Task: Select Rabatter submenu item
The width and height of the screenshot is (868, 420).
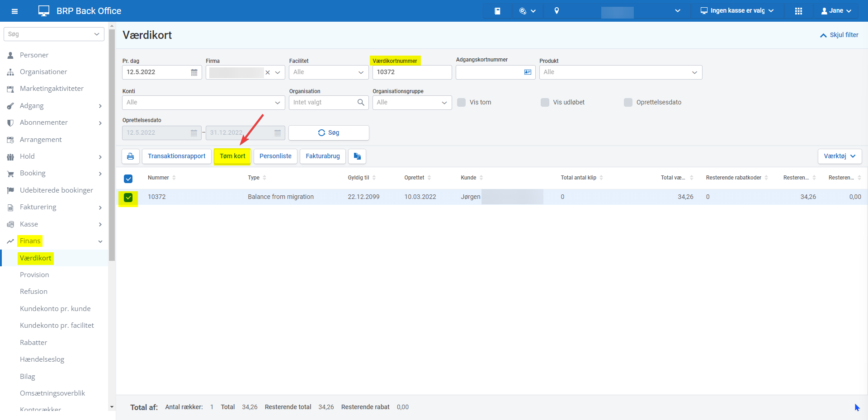Action: coord(33,342)
